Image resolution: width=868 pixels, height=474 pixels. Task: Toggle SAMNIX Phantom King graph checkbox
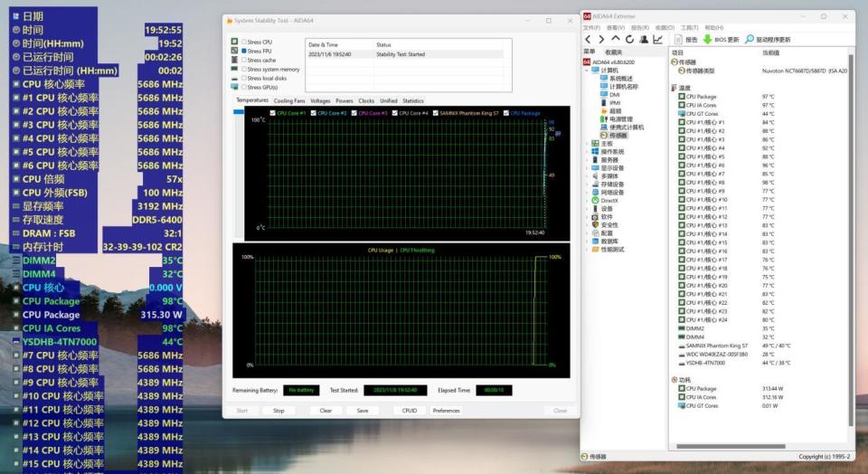coord(436,113)
